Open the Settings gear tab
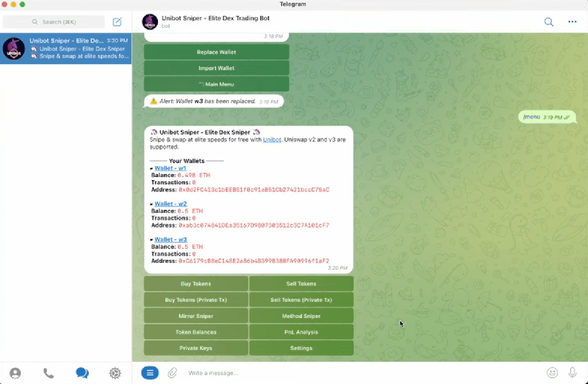588x384 pixels. coord(115,373)
